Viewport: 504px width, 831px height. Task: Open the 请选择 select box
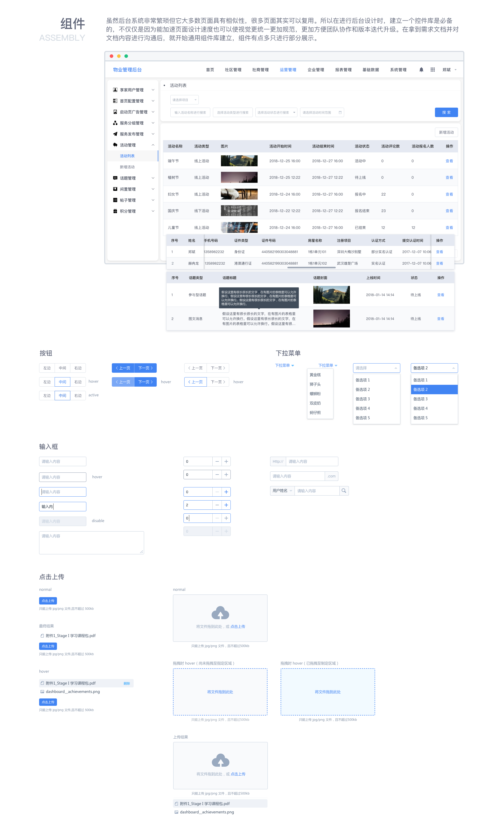pyautogui.click(x=376, y=368)
